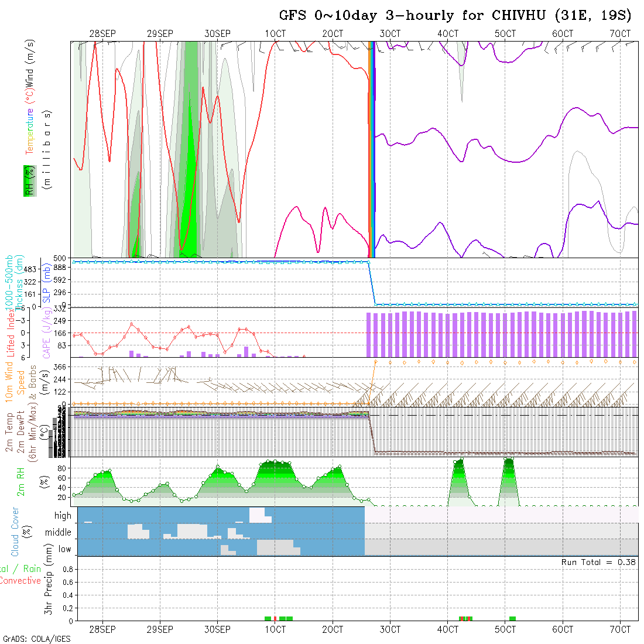Viewport: 644px width, 644px height.
Task: Click the bright green humidity column near 29SEP
Action: (189, 176)
